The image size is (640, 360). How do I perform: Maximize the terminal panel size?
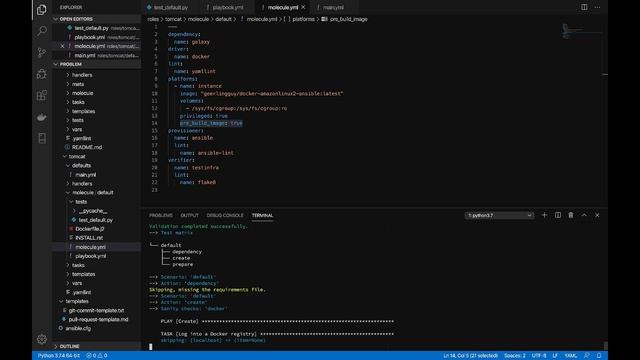pos(584,215)
